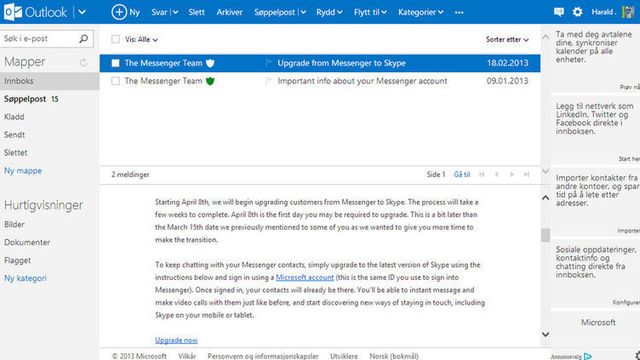This screenshot has height=360, width=640.
Task: Open the settings gear icon
Action: (577, 12)
